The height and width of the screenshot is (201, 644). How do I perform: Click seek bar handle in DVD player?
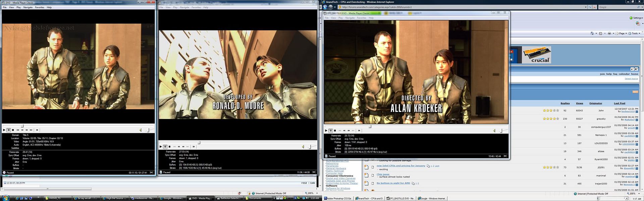tap(22, 126)
